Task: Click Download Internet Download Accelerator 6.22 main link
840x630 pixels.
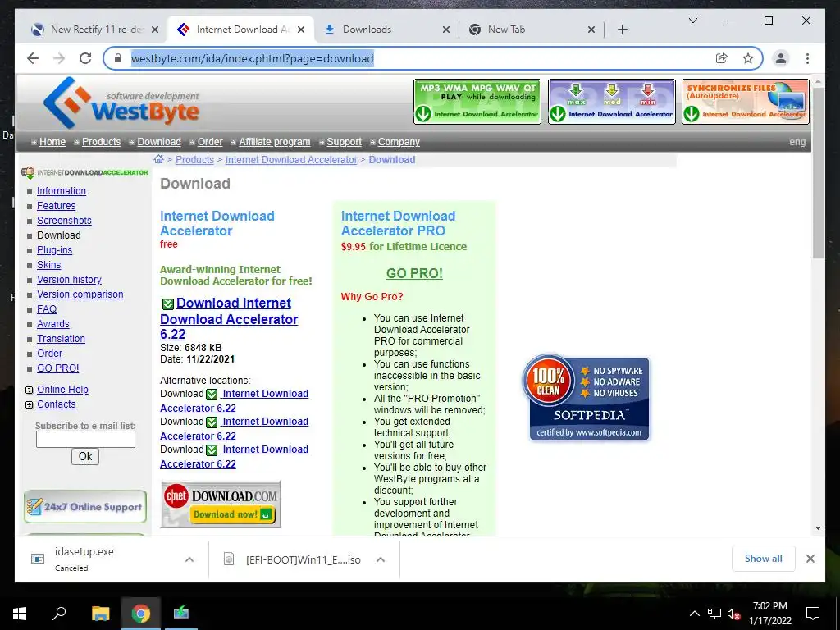Action: 229,318
